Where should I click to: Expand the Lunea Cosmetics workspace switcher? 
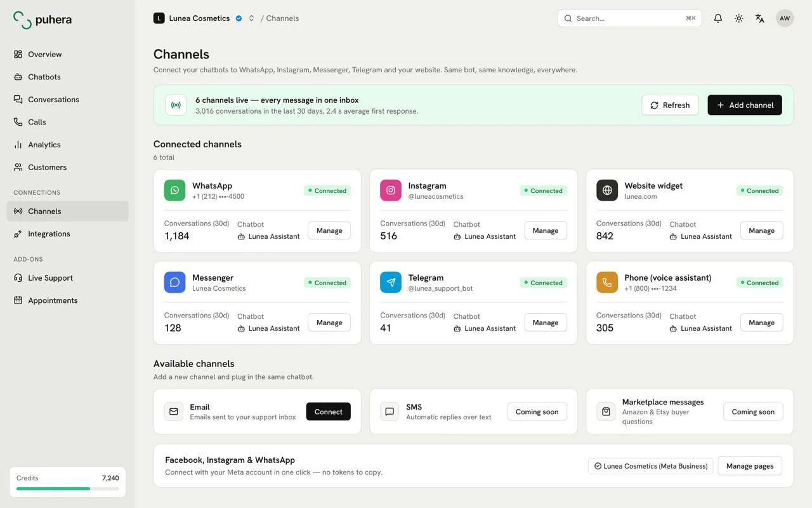251,18
